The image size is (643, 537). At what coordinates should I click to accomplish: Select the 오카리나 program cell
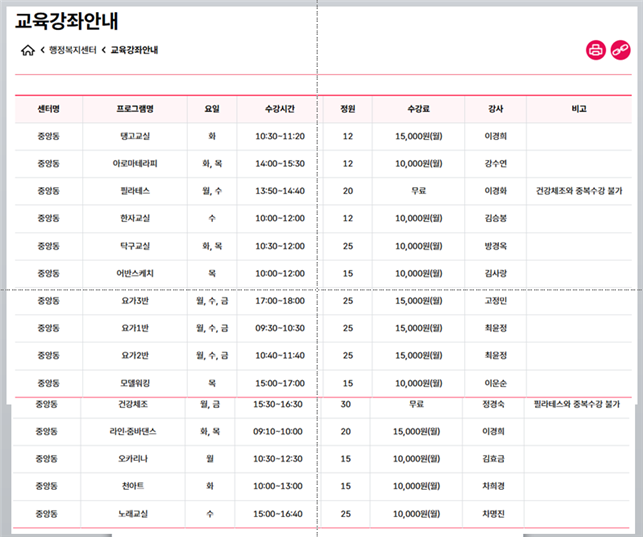[x=135, y=459]
